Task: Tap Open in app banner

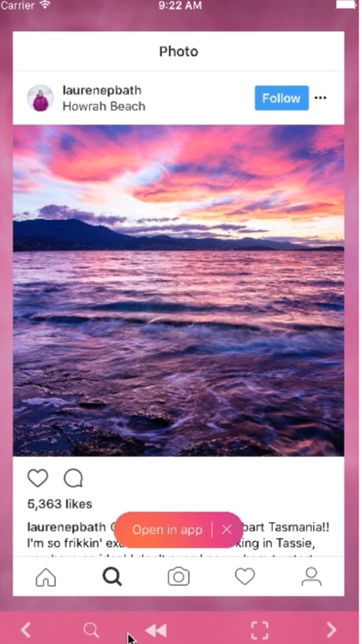Action: tap(167, 530)
